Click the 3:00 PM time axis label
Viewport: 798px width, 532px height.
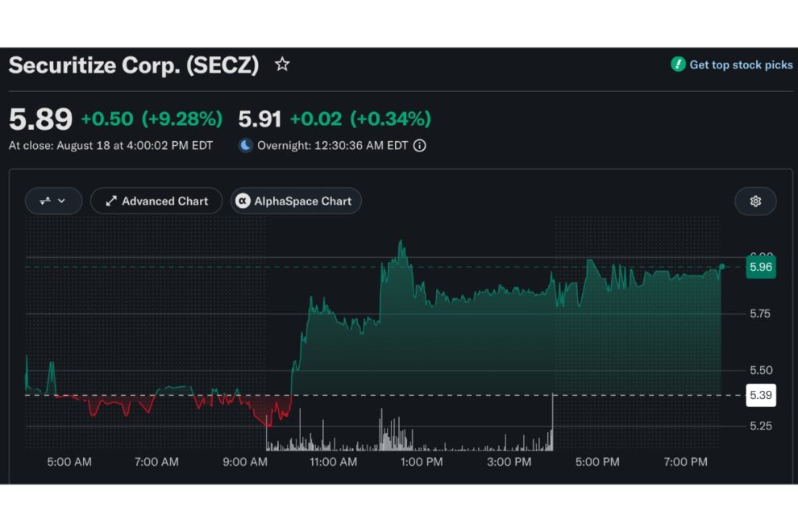click(509, 462)
